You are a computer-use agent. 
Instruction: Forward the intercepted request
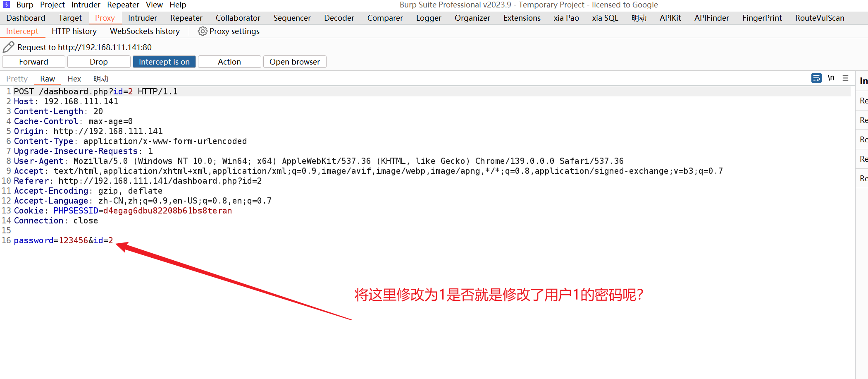coord(33,62)
